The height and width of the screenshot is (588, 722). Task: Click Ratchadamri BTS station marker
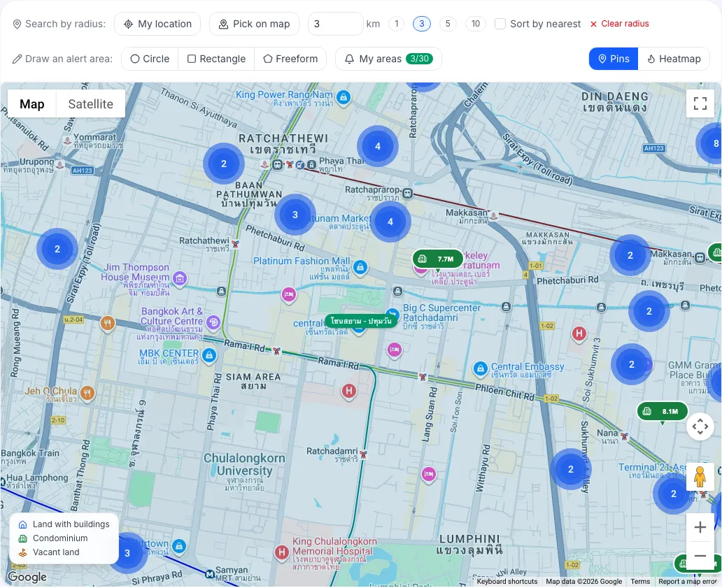(x=363, y=454)
